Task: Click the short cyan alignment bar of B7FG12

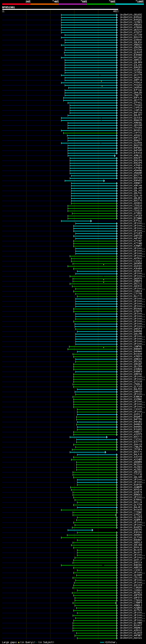Action: coord(76,221)
